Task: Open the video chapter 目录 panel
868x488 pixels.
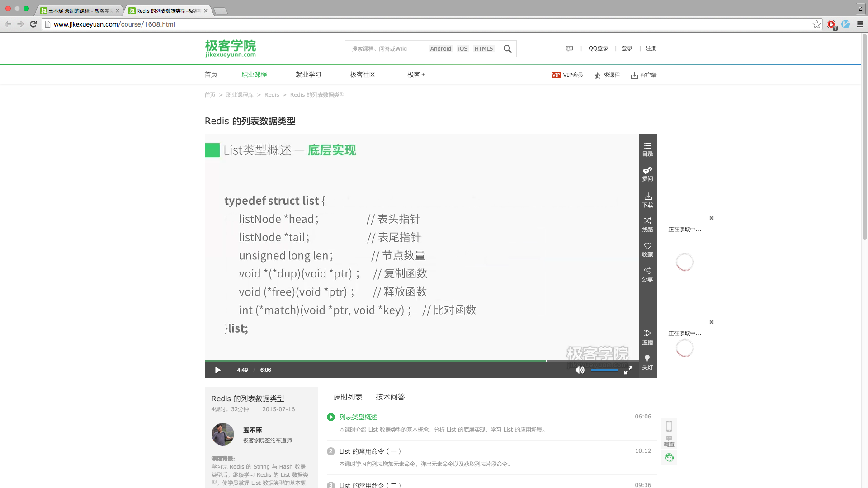Action: pos(647,149)
